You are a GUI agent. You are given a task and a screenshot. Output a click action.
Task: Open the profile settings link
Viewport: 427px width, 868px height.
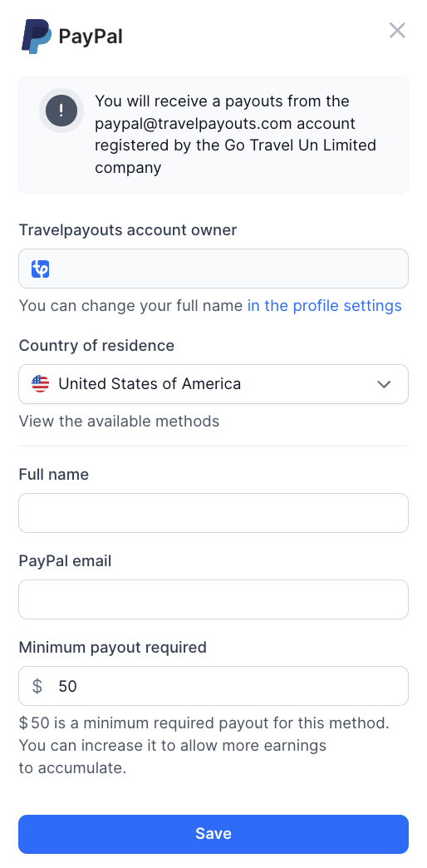coord(324,306)
